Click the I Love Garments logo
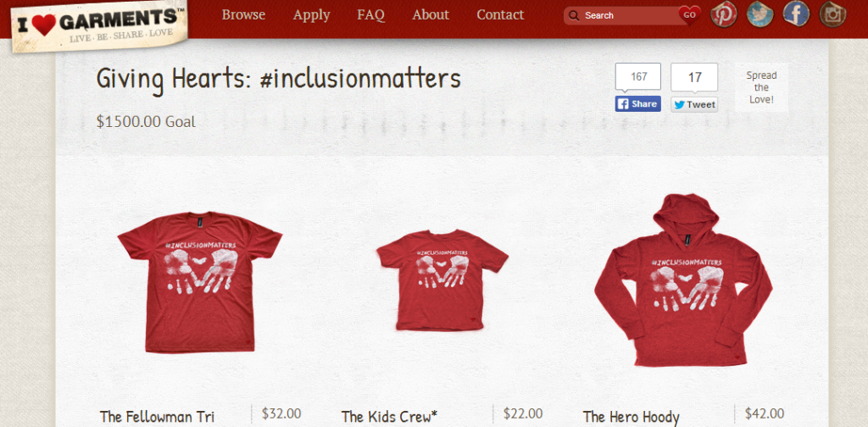Viewport: 868px width, 427px height. [x=98, y=25]
